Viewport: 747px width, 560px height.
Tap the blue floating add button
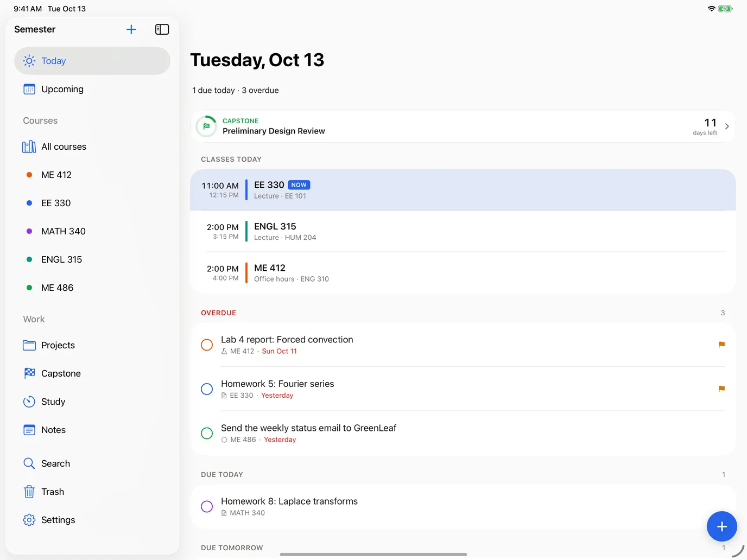point(721,526)
